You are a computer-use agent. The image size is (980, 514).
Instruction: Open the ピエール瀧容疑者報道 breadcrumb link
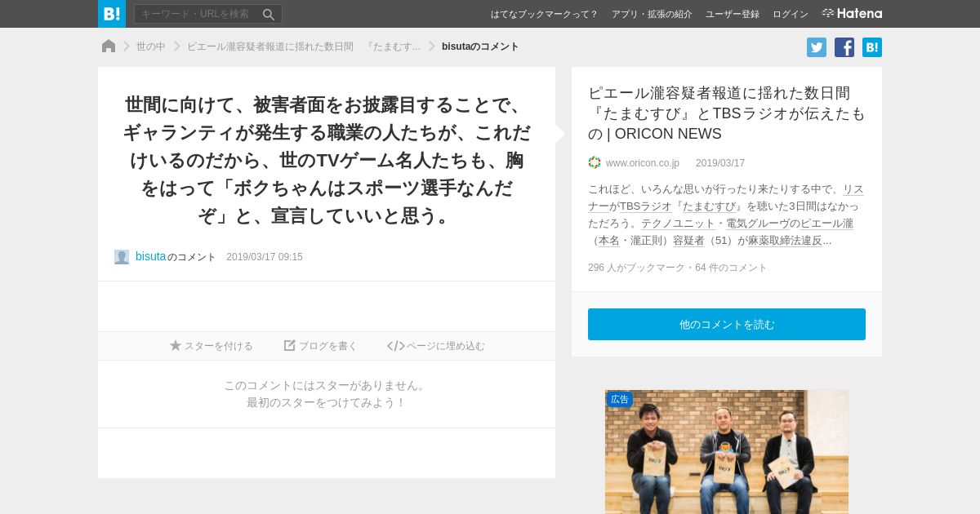(304, 47)
